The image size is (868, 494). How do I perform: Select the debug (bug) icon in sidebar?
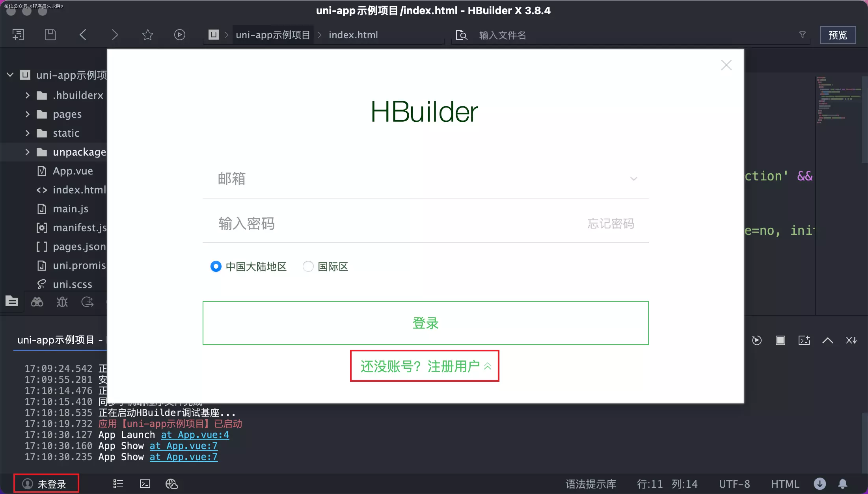click(62, 301)
